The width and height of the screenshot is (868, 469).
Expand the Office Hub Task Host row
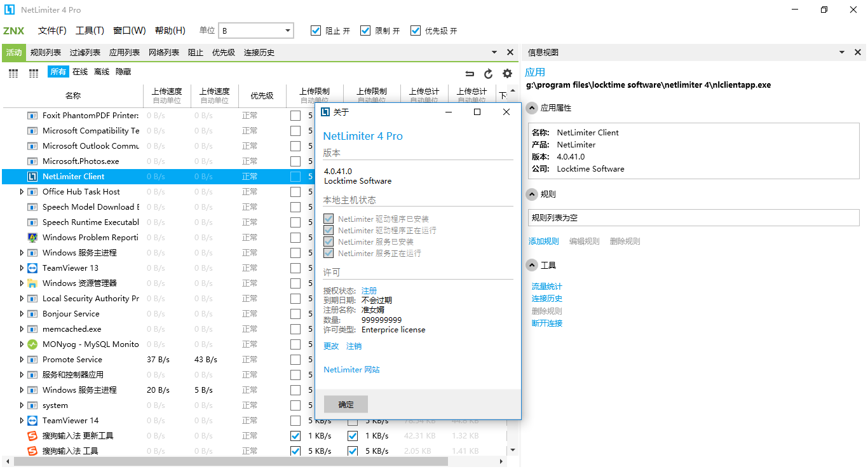tap(22, 192)
